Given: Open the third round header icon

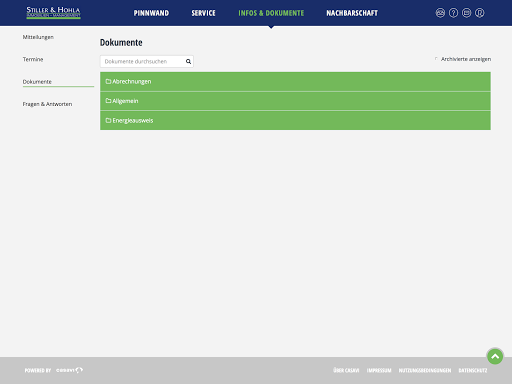Looking at the screenshot, I should pyautogui.click(x=466, y=13).
